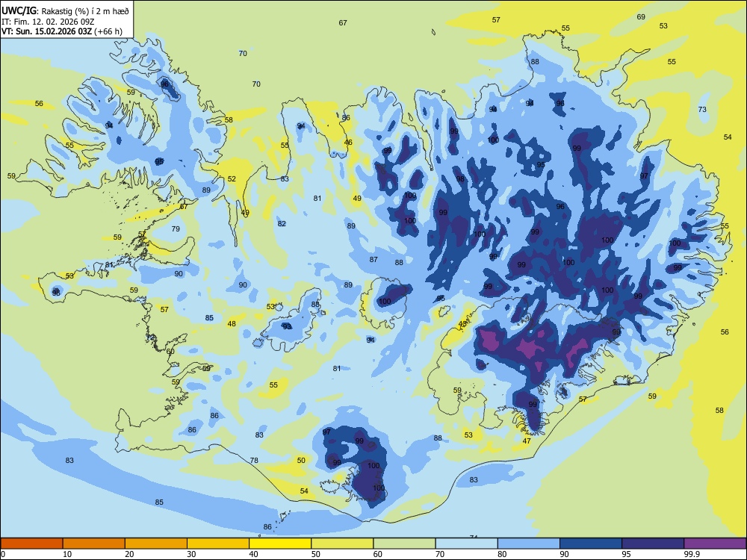The height and width of the screenshot is (560, 747).
Task: Click the legend tick label '10'
Action: [67, 554]
